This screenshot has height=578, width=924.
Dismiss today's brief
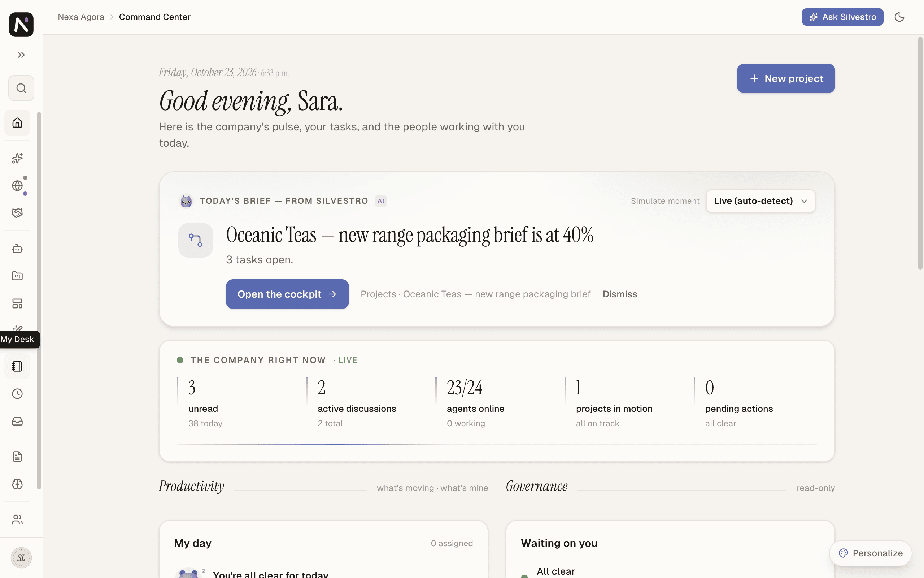coord(620,294)
